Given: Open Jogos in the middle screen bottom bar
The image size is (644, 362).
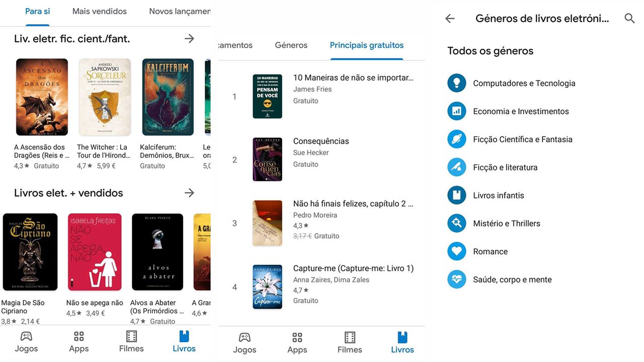Looking at the screenshot, I should tap(245, 343).
